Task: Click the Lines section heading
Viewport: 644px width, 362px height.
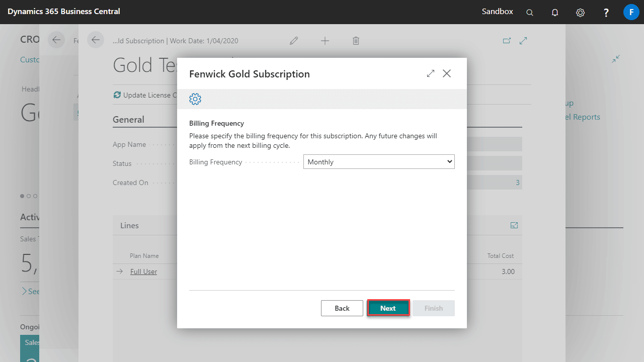Action: pyautogui.click(x=129, y=225)
